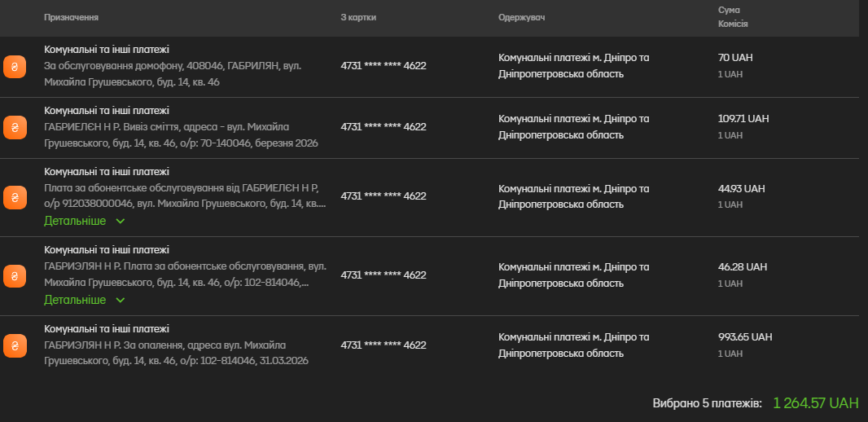Select the За опалення payment description
Viewport: 868px width, 422px height.
pos(176,353)
